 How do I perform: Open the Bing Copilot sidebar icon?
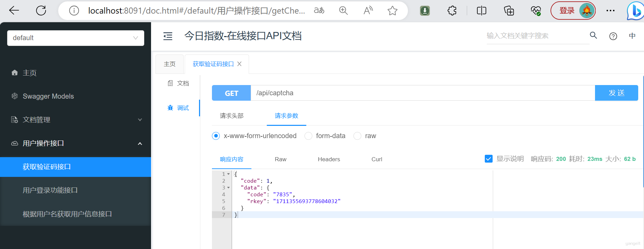pos(635,11)
